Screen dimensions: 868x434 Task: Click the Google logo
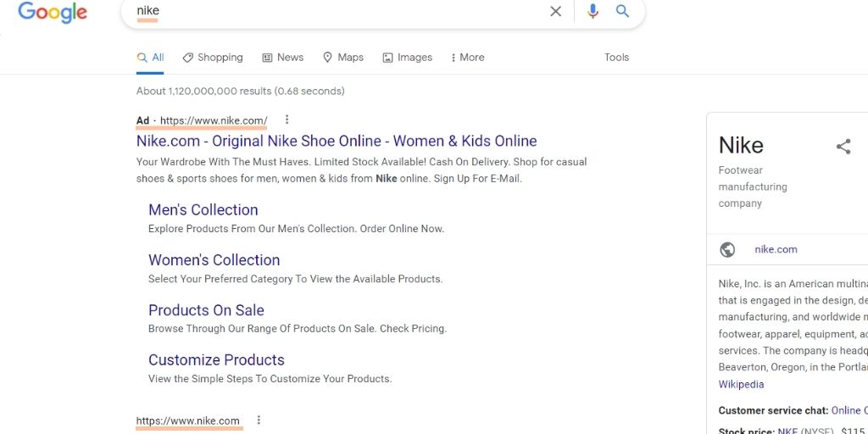coord(53,13)
